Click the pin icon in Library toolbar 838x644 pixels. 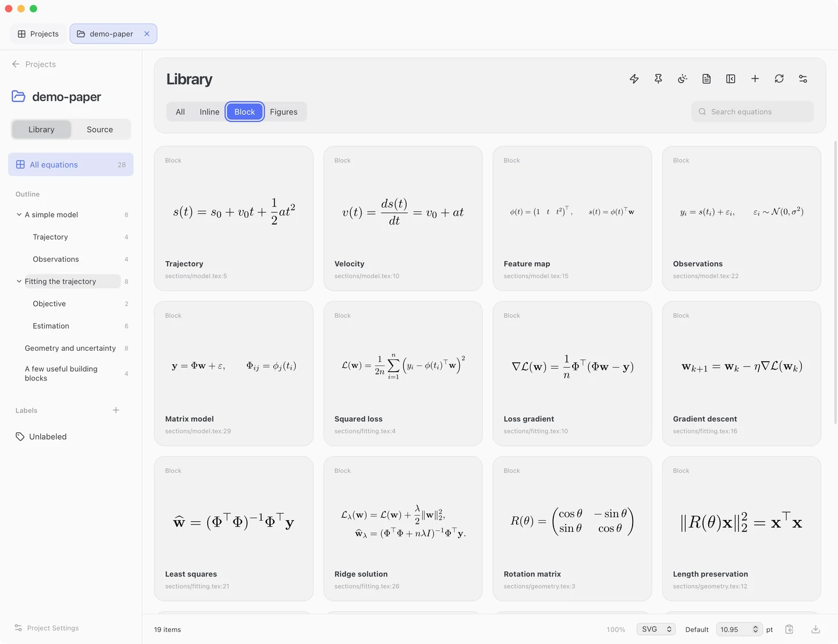[x=658, y=79]
